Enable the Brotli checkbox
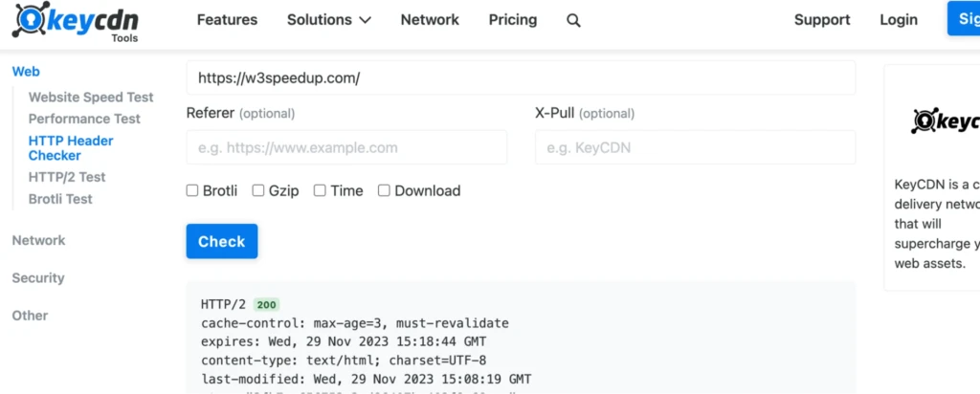 click(x=192, y=190)
